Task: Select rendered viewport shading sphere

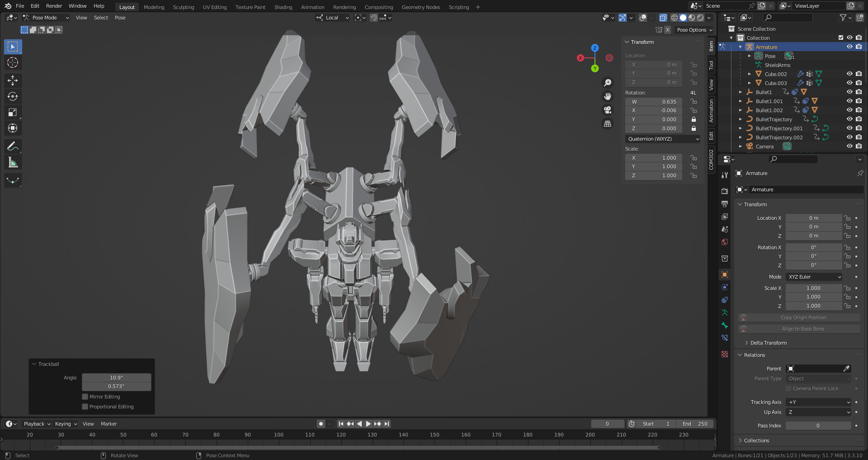Action: coord(700,18)
